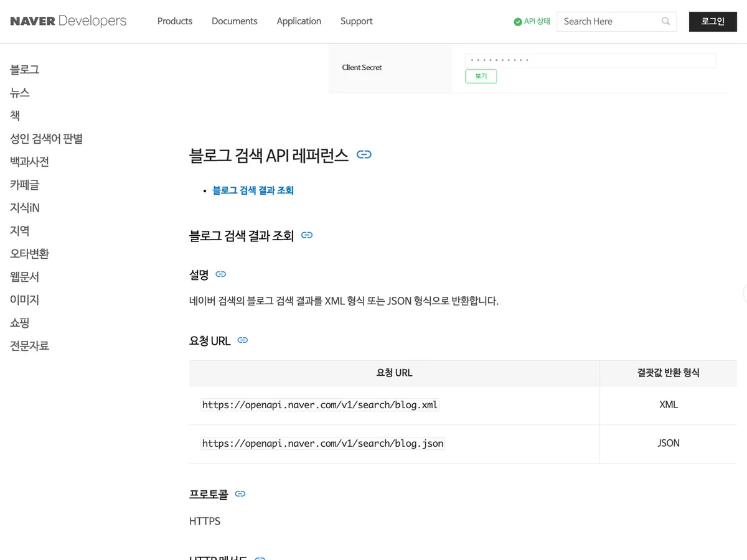Click the XML cell in the table
747x560 pixels.
tap(669, 405)
